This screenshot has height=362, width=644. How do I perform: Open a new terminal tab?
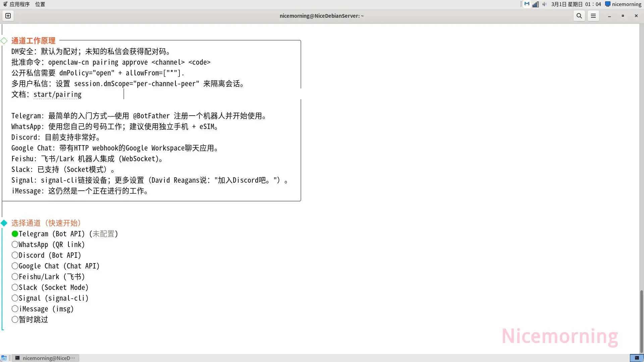[x=8, y=16]
